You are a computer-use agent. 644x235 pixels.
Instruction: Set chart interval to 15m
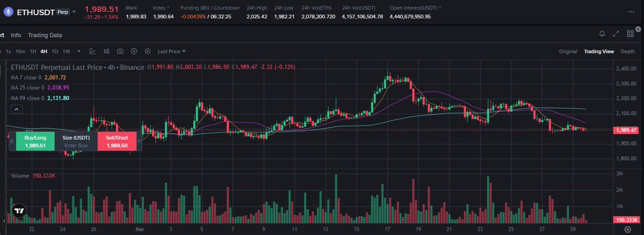pos(20,52)
